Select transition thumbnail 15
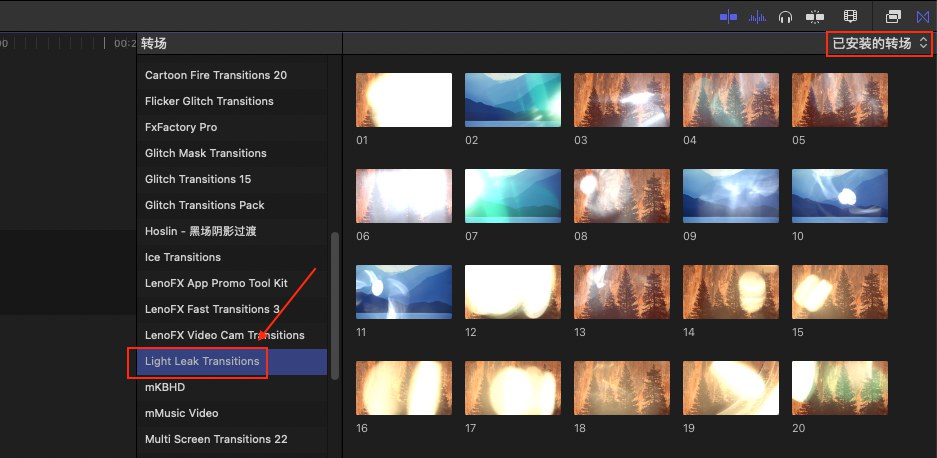This screenshot has height=458, width=937. [x=840, y=292]
